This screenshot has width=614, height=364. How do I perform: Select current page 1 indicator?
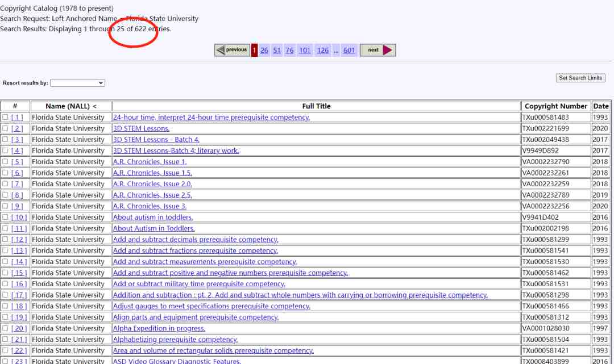pos(255,50)
